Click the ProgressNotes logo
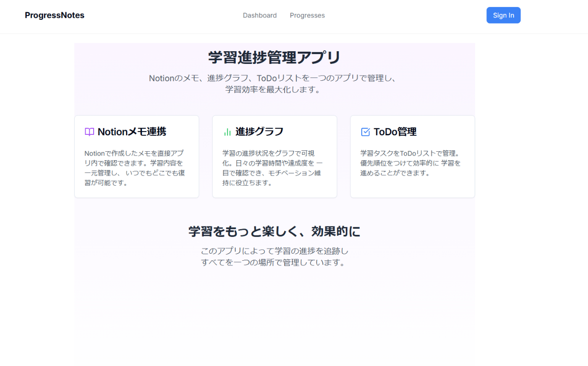This screenshot has height=366, width=588. (x=55, y=16)
